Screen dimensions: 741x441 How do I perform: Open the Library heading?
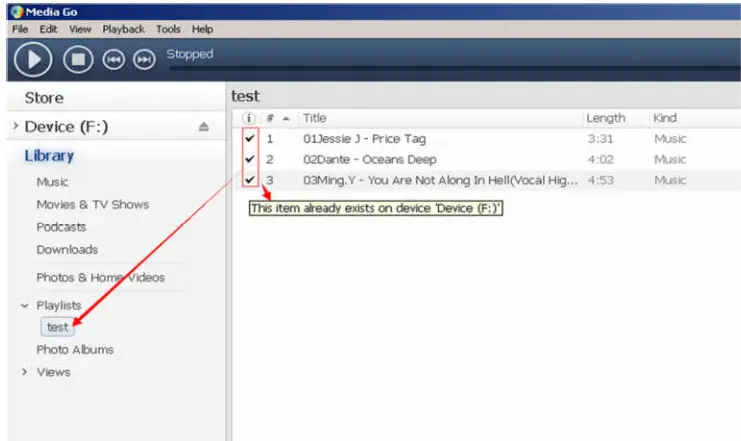[49, 156]
